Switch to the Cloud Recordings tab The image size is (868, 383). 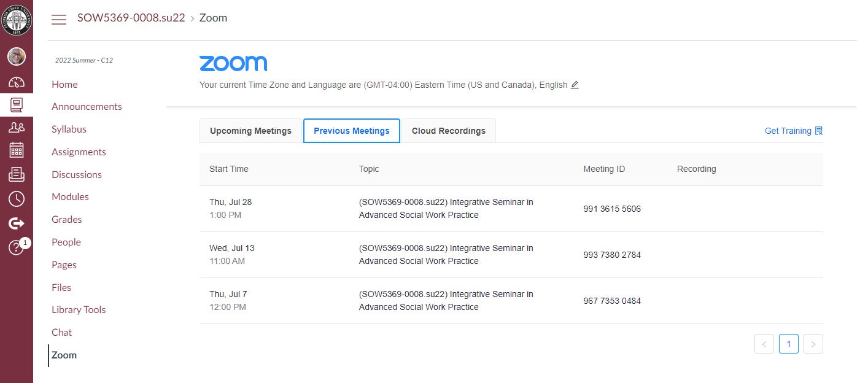(x=448, y=131)
